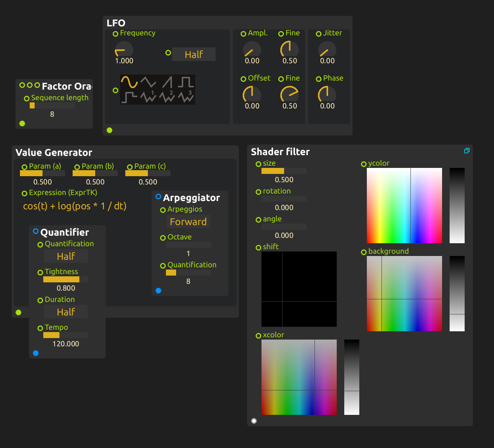
Task: Click the Arpeggiator node title
Action: [191, 198]
